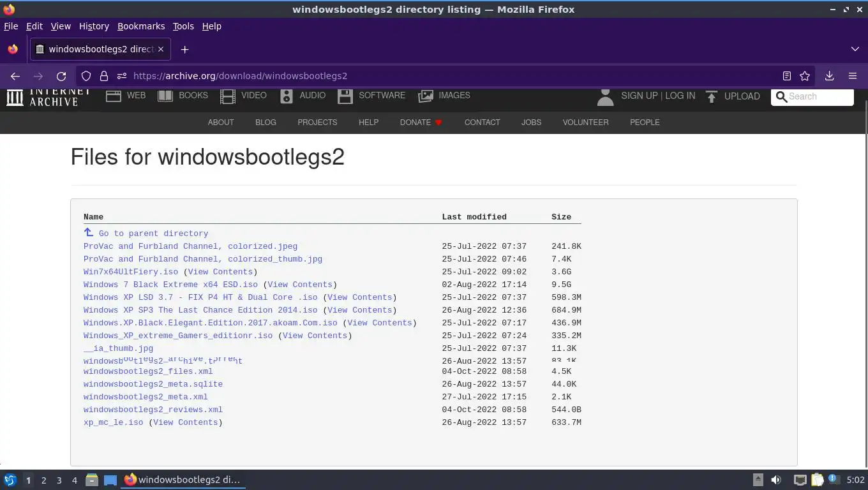The image size is (868, 490).
Task: Open __ia_thumb.jpg file link
Action: [118, 348]
